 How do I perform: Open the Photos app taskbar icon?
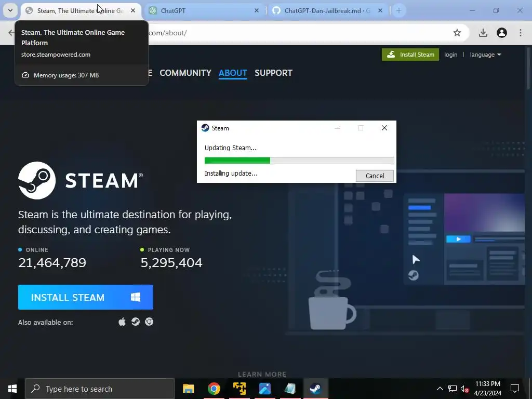(264, 389)
